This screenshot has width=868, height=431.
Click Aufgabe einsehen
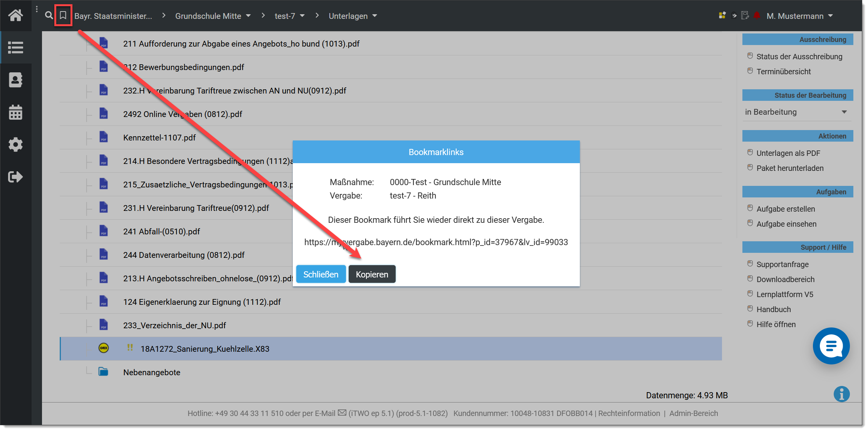[x=786, y=224]
